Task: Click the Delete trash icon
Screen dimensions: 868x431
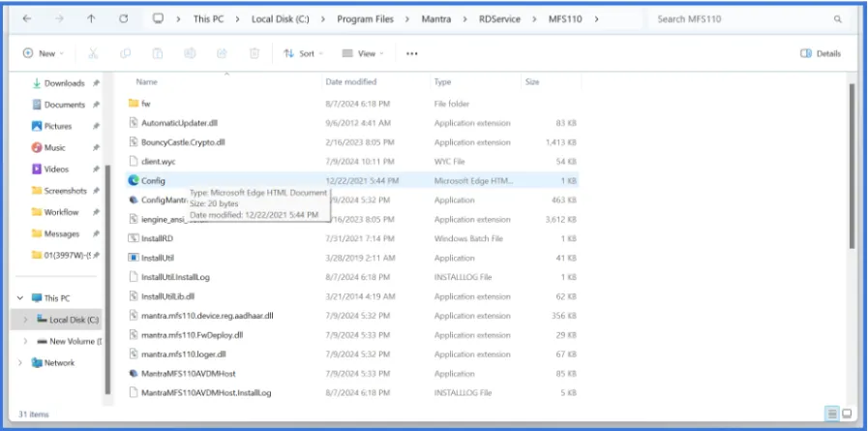Action: [254, 53]
